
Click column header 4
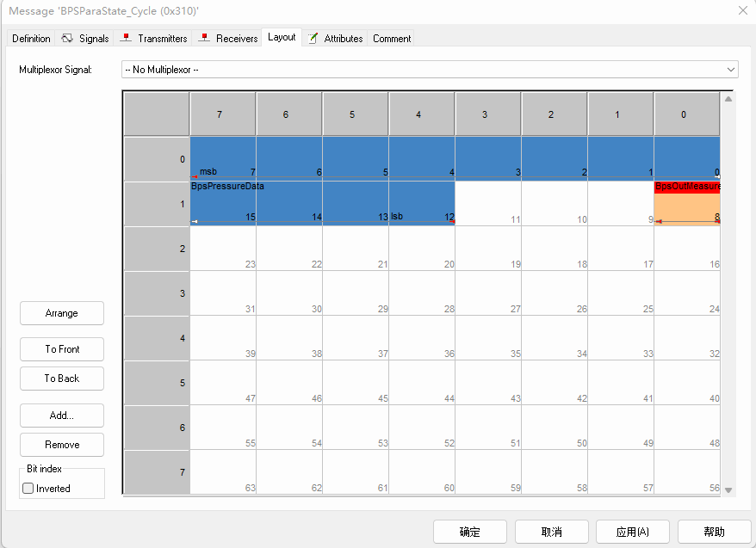point(422,114)
